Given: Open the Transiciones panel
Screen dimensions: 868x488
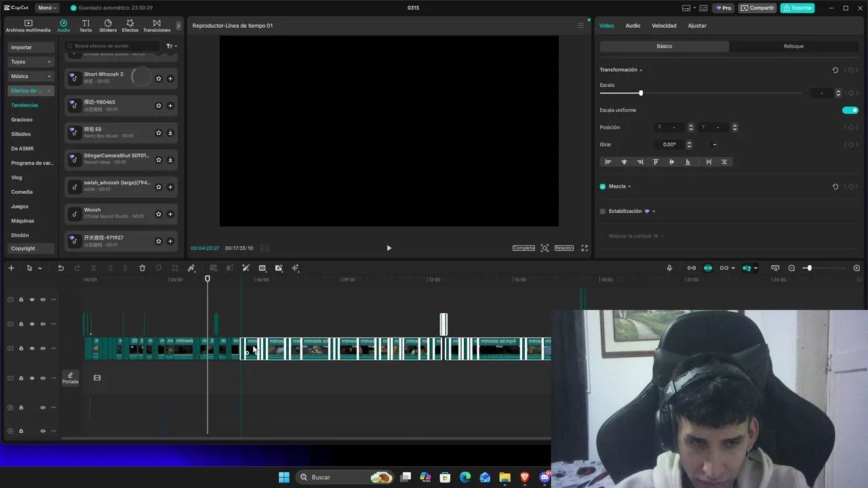Looking at the screenshot, I should point(157,26).
